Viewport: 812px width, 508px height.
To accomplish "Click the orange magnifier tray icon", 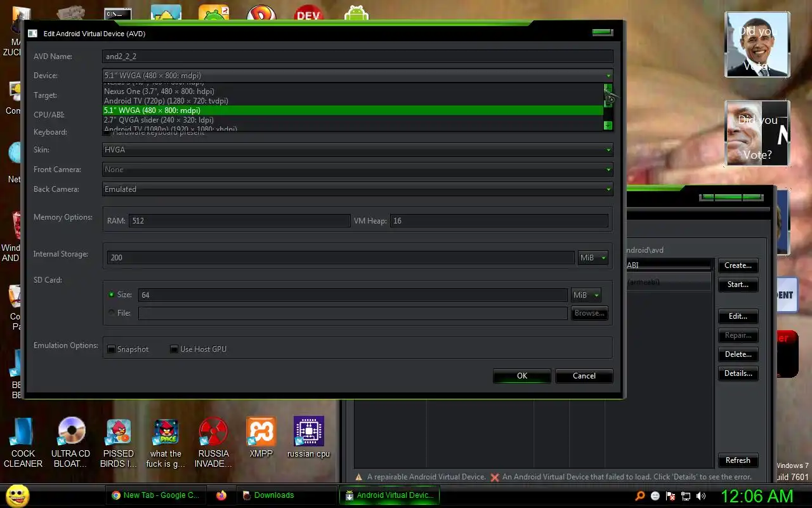I will (640, 496).
